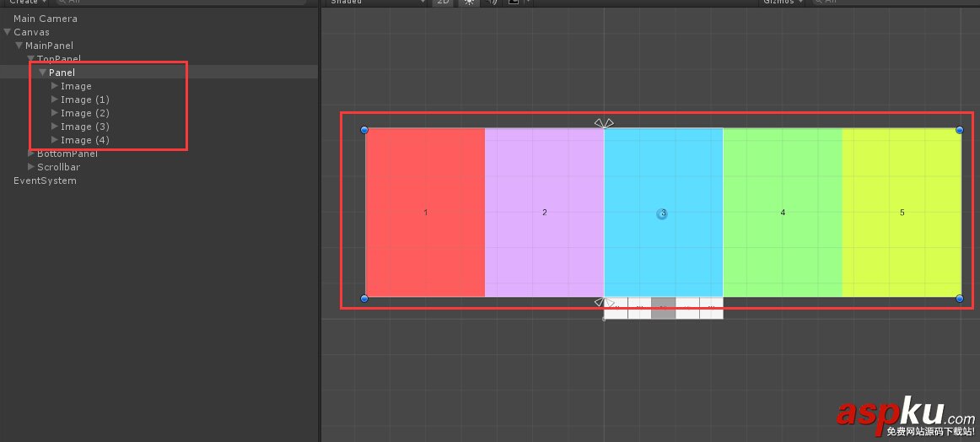The width and height of the screenshot is (980, 442).
Task: Select Main Camera in the hierarchy
Action: (x=45, y=19)
